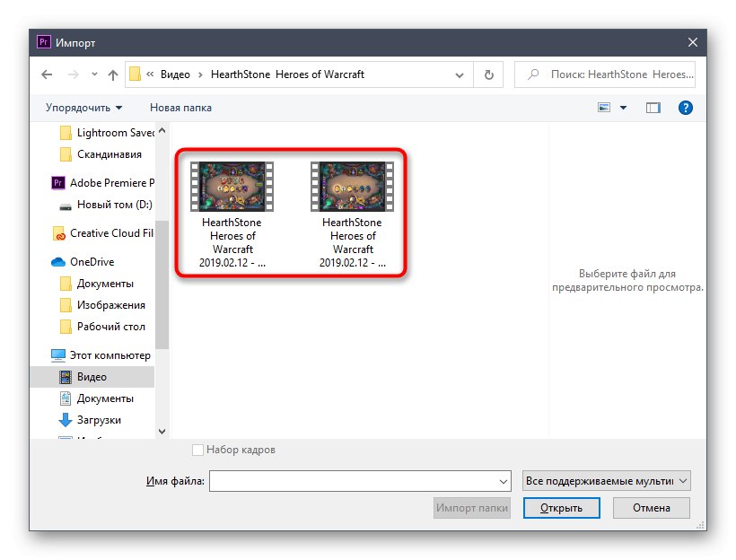This screenshot has width=736, height=560.
Task: Select Документы under Этот компьютер
Action: (97, 398)
